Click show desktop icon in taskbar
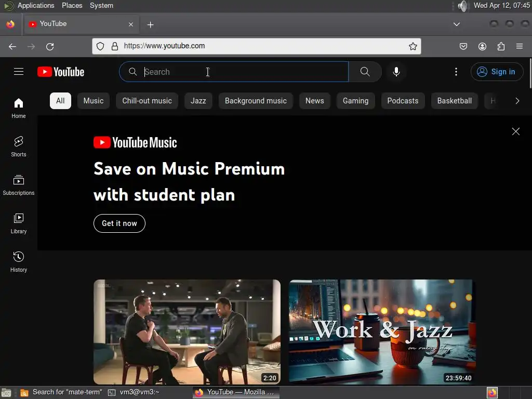The image size is (532, 399). coord(6,393)
